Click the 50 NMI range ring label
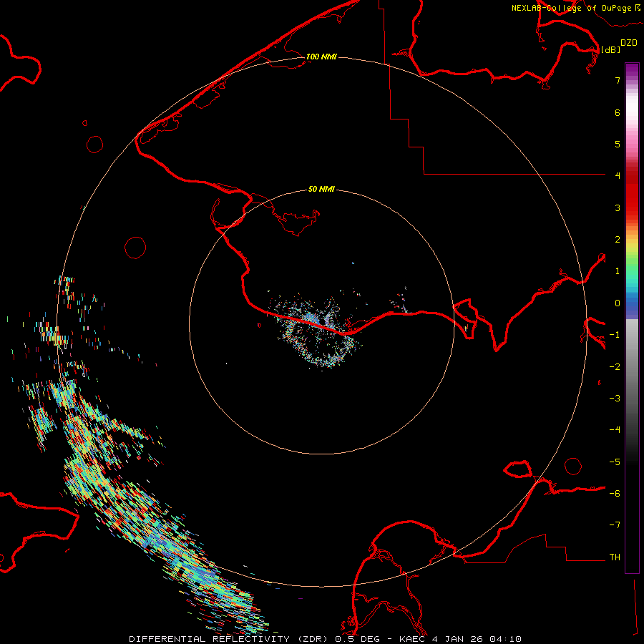The width and height of the screenshot is (644, 644). [321, 190]
